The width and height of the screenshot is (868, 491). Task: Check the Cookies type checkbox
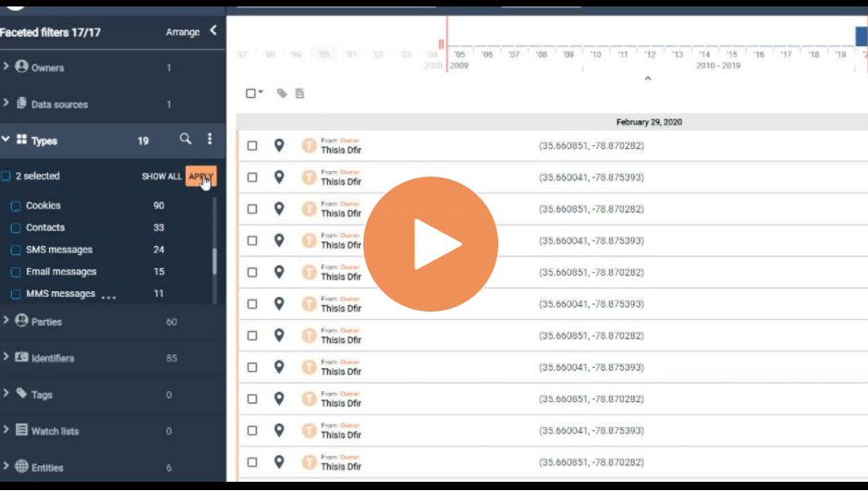[16, 206]
